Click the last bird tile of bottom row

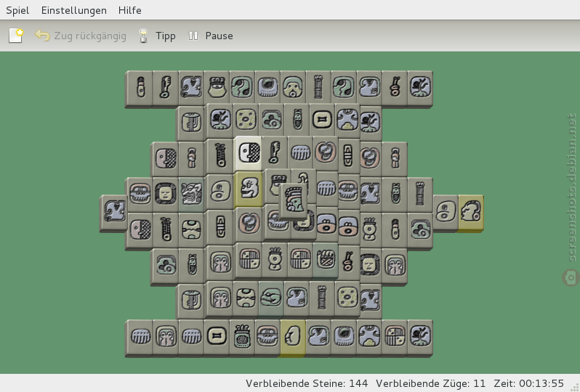tap(420, 338)
